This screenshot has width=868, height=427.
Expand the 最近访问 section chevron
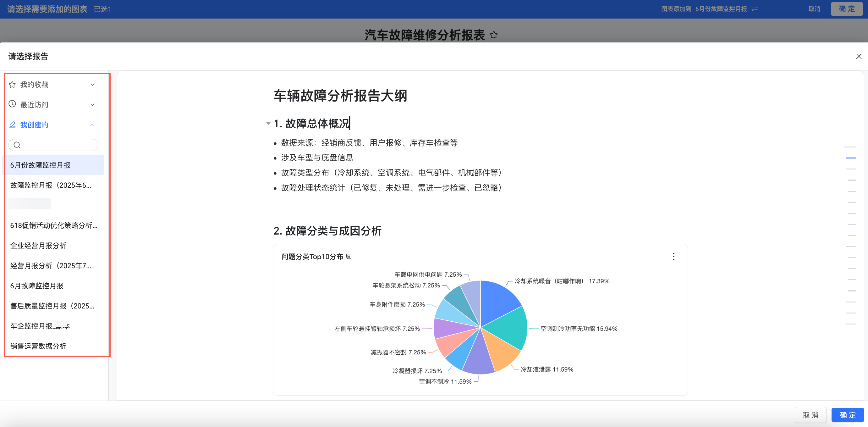tap(92, 105)
